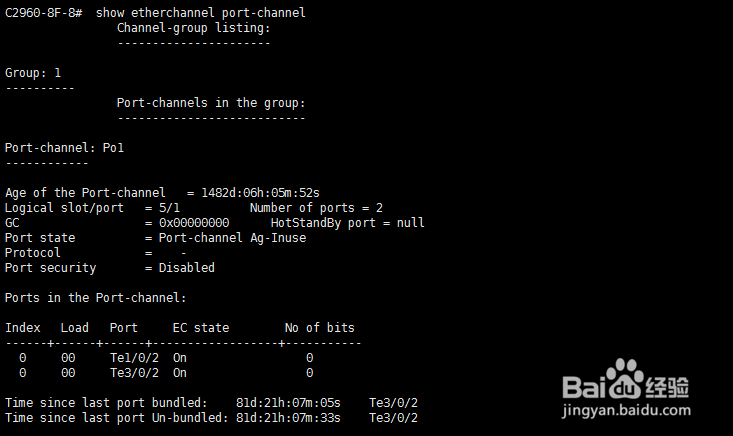Click the Te1/0/2 port entry
The width and height of the screenshot is (733, 436).
tap(134, 358)
